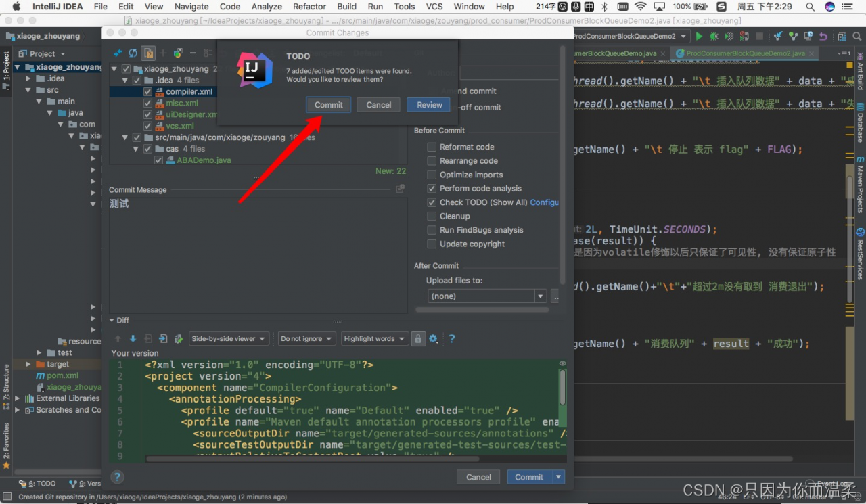
Task: Collapse the src/main/java/com/xiaoge/zouyang node
Action: (x=125, y=137)
